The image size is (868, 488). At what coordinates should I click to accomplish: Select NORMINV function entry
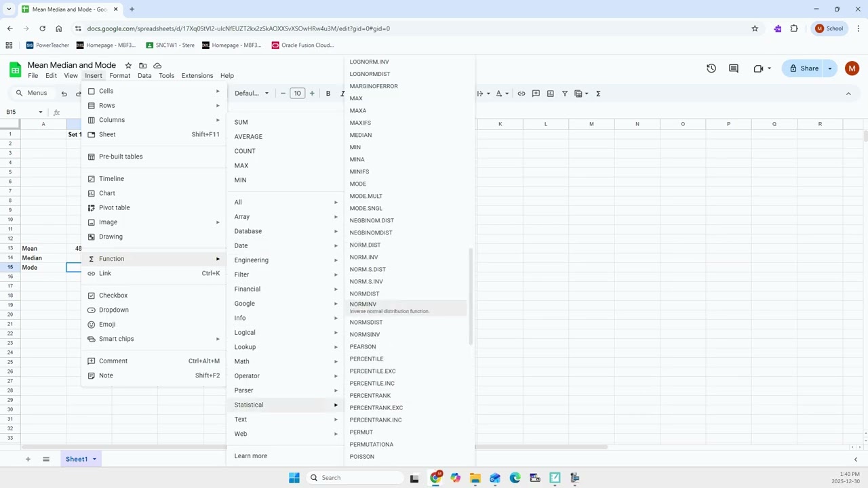pos(406,307)
